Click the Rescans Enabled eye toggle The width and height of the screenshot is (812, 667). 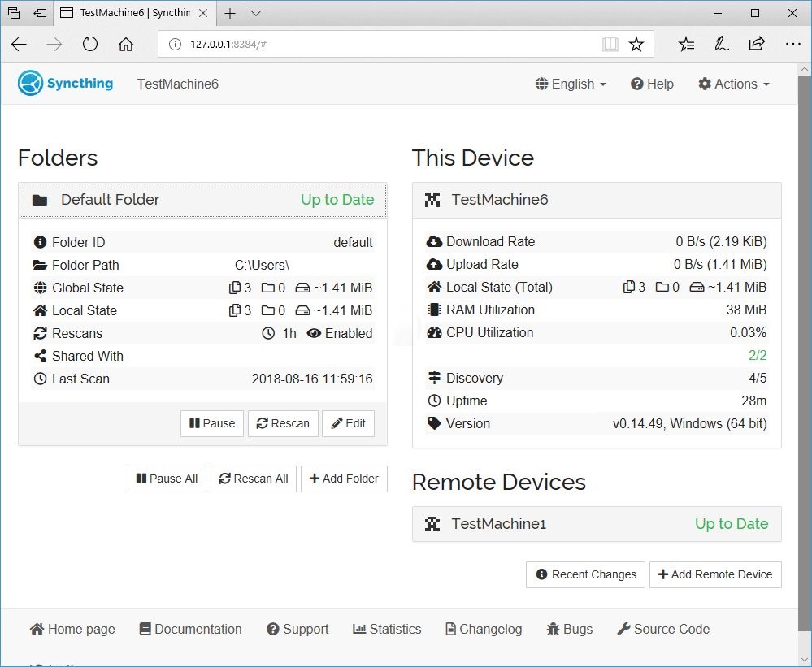tap(315, 333)
